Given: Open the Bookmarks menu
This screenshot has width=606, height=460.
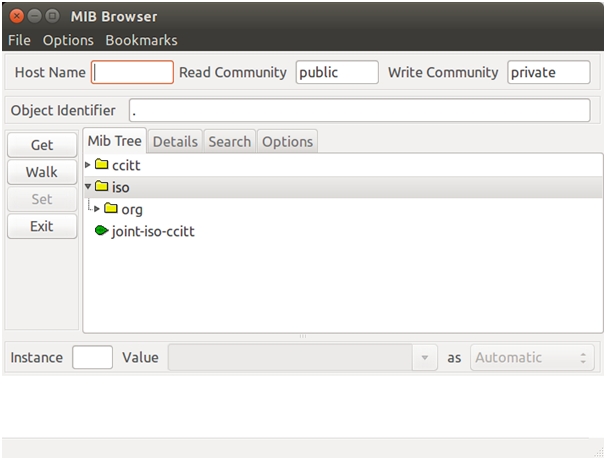Looking at the screenshot, I should tap(141, 40).
